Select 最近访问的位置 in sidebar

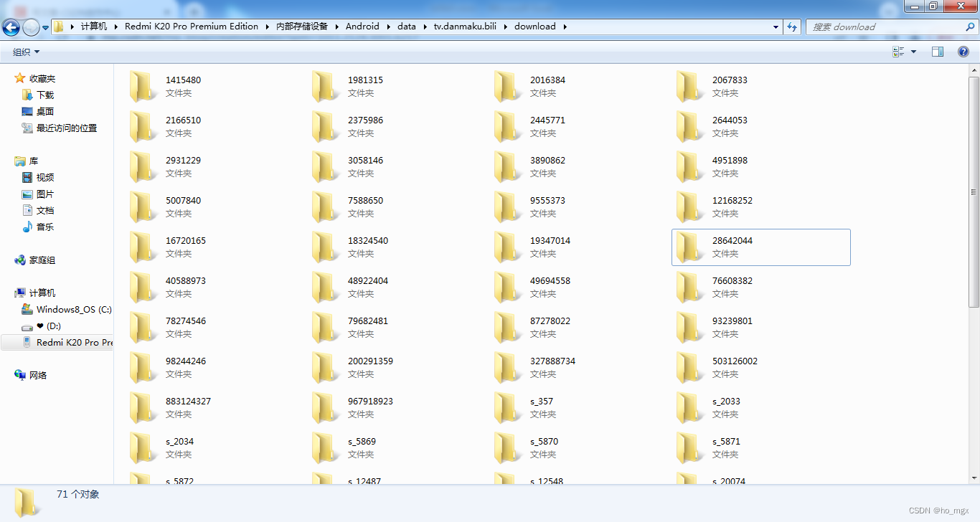click(x=67, y=128)
